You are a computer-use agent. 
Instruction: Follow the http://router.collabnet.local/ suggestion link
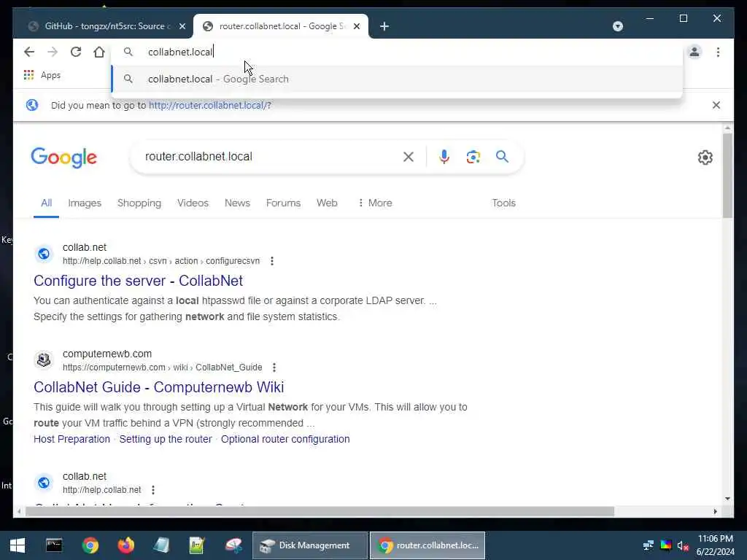[x=209, y=105]
